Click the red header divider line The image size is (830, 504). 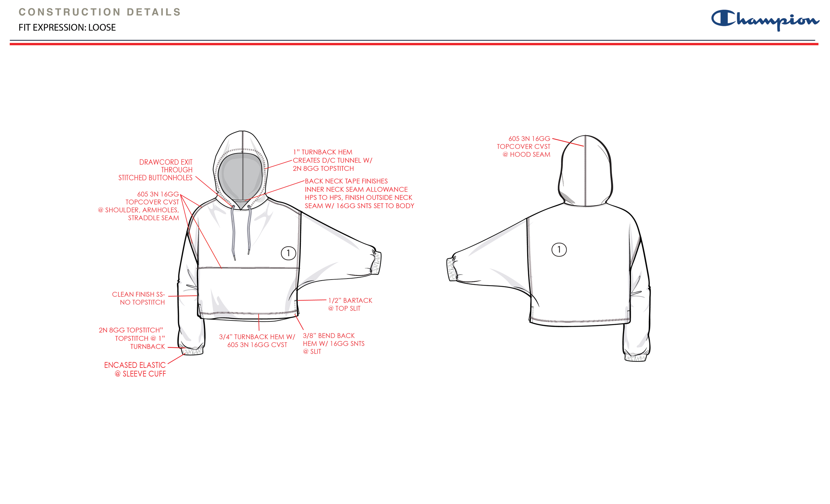pos(414,44)
